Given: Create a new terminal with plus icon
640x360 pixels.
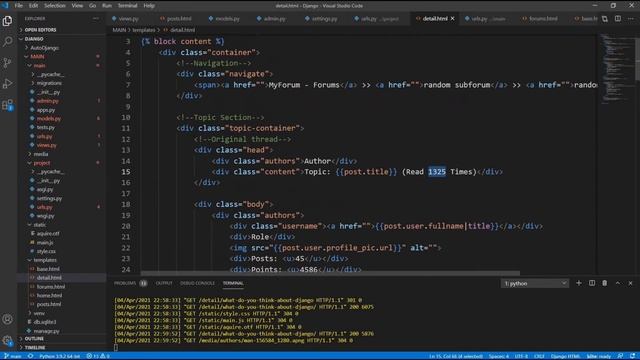Looking at the screenshot, I should tap(579, 283).
